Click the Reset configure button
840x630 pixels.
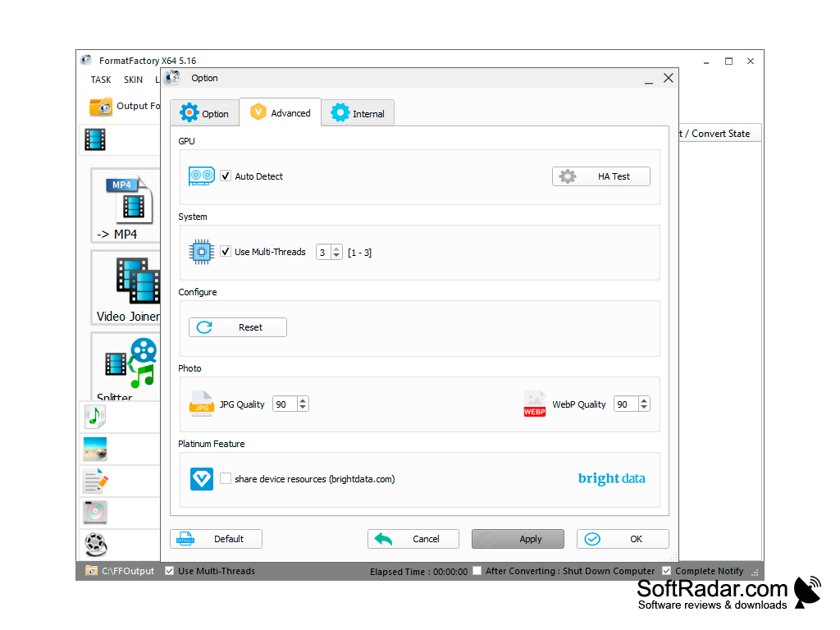coord(238,327)
